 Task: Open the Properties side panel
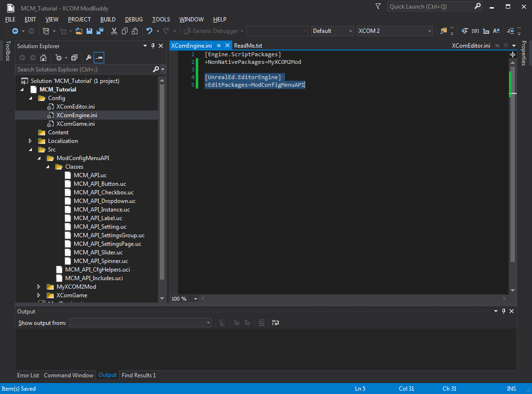point(523,53)
